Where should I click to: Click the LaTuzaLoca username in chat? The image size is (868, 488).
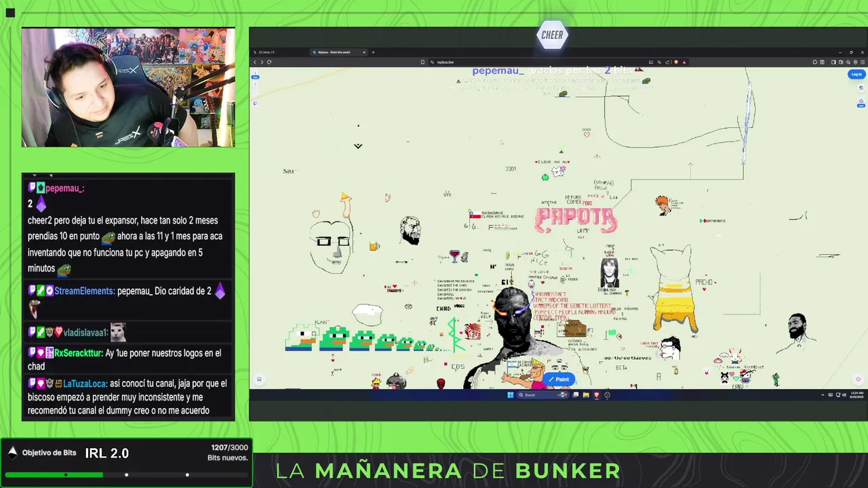pos(85,384)
